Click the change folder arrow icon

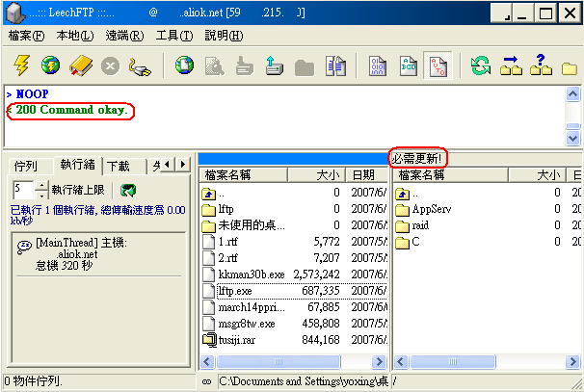point(511,65)
